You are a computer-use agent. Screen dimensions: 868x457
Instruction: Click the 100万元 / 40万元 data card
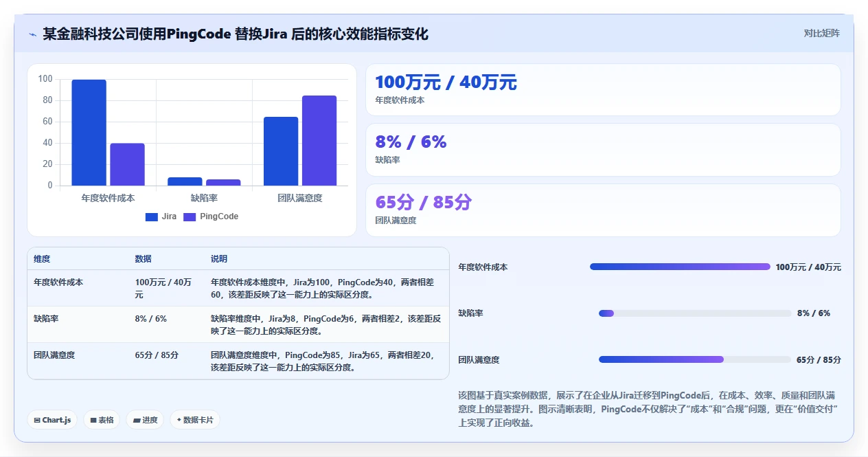tap(603, 90)
